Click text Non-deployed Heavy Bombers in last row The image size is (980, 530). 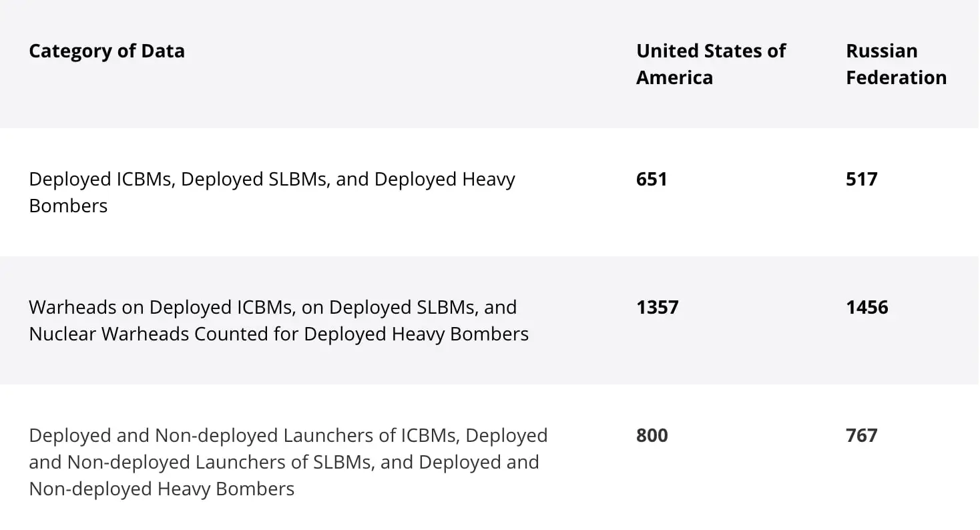(162, 489)
